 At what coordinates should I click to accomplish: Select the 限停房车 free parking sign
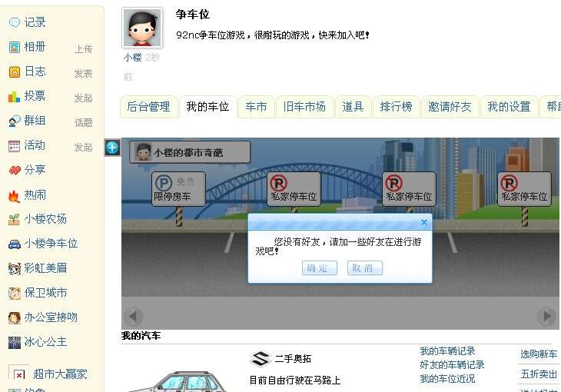click(178, 189)
